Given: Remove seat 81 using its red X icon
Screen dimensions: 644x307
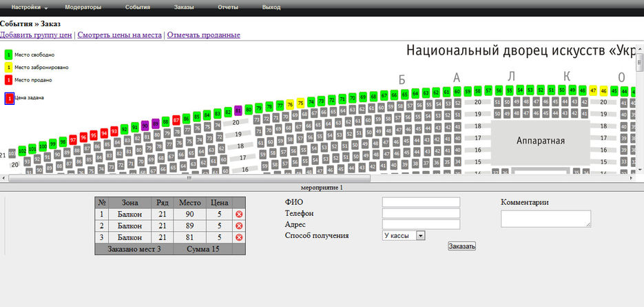Looking at the screenshot, I should coord(239,237).
